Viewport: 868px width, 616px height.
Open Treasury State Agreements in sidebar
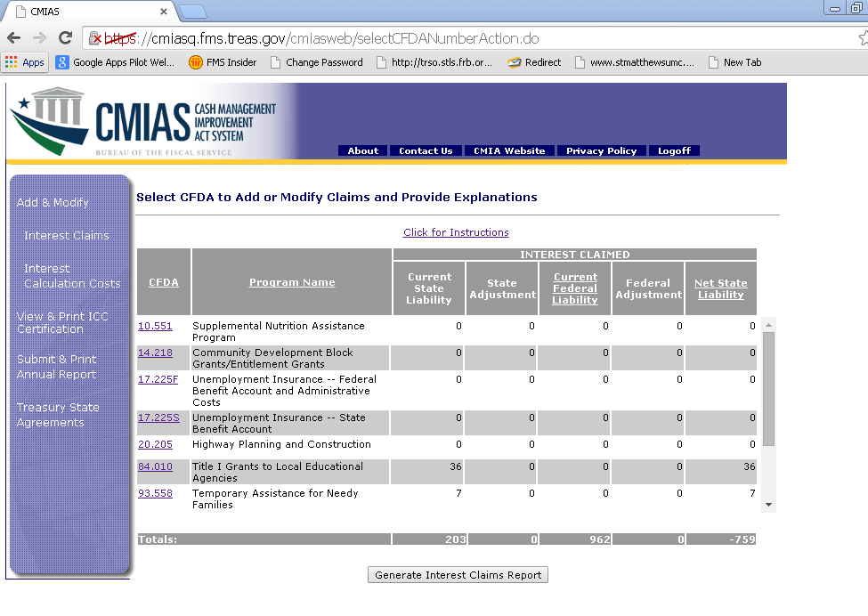click(58, 415)
